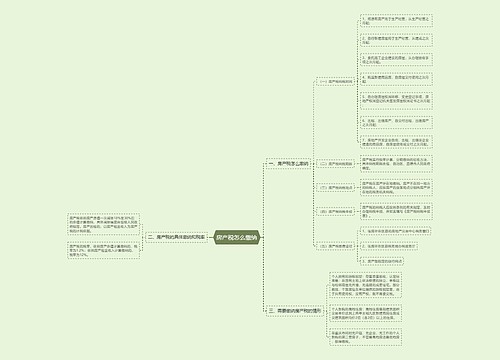
Task: Click sub-node (二) 房产税纳税期限
Action: pos(335,164)
